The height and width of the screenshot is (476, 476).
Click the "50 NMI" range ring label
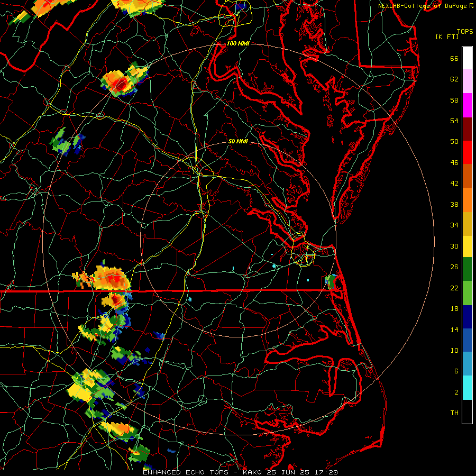(x=238, y=141)
